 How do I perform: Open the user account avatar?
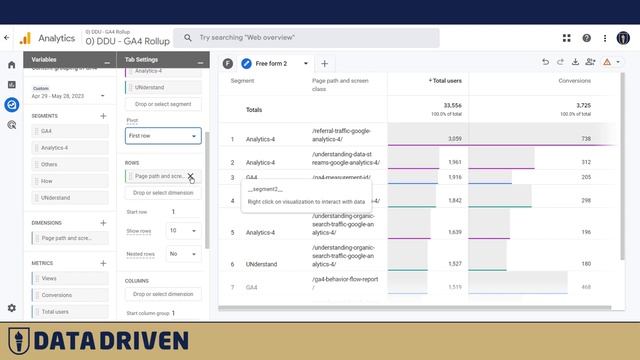pos(623,38)
